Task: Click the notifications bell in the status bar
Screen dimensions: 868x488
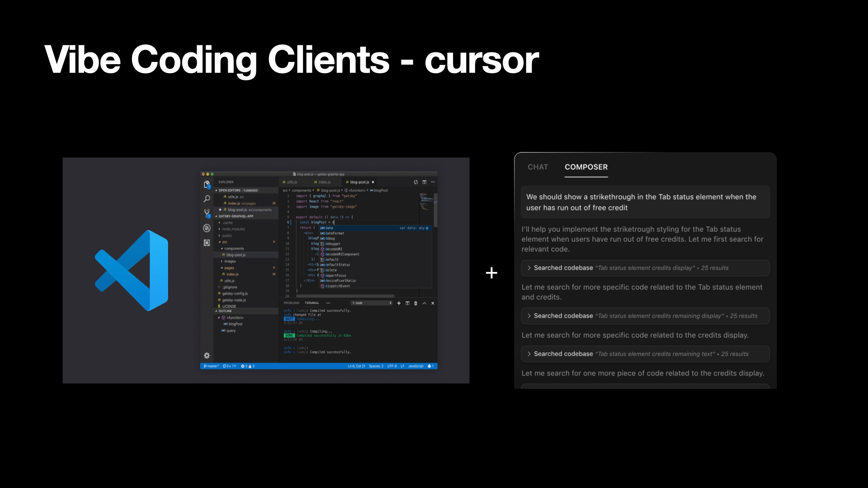Action: point(430,366)
